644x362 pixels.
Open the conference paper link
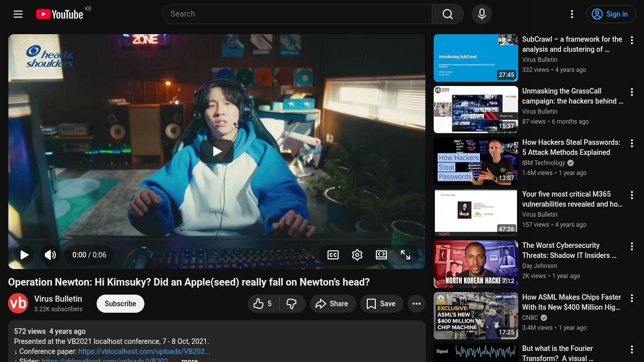pos(144,351)
